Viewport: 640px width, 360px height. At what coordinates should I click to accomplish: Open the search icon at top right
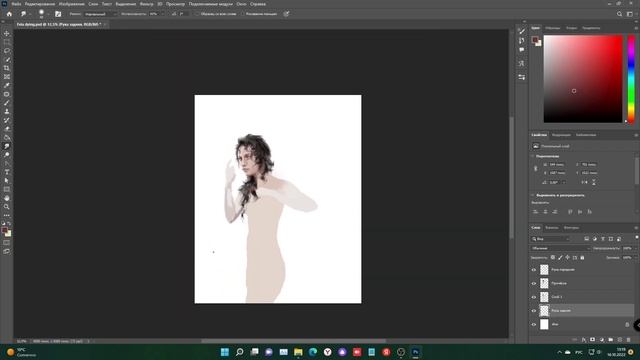pyautogui.click(x=619, y=14)
